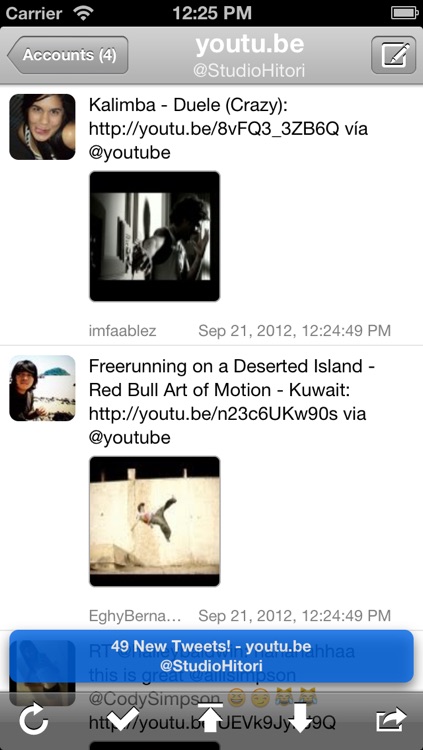Tap the battery icon in status bar
Image resolution: width=423 pixels, height=750 pixels.
[x=405, y=13]
